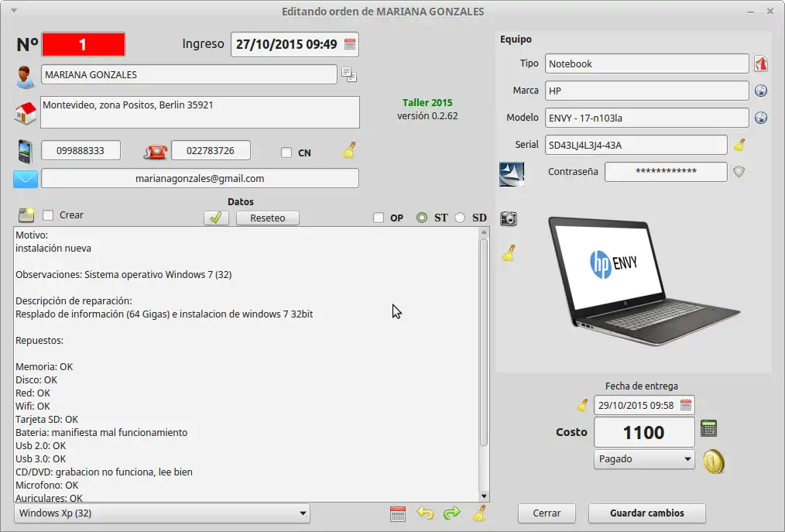This screenshot has width=785, height=532.
Task: Click the red landline telephone icon
Action: (x=156, y=151)
